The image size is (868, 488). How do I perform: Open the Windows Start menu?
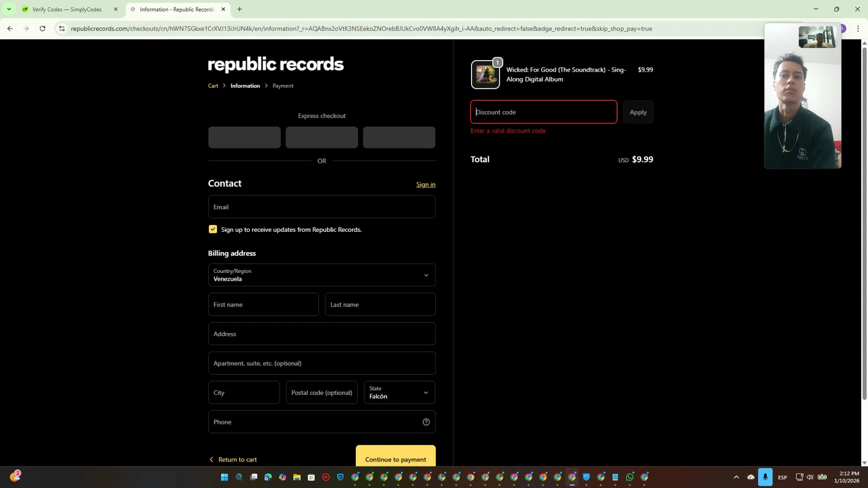225,477
